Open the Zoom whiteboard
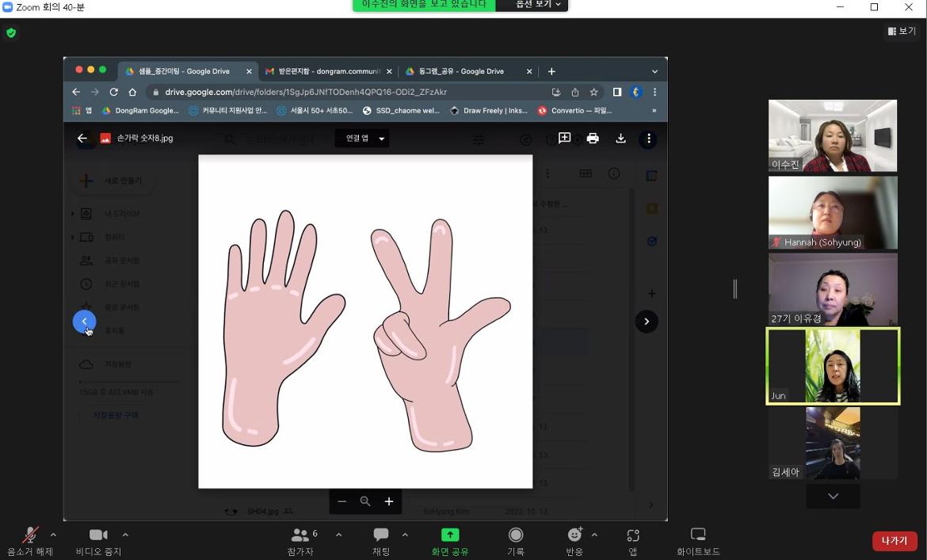927x560 pixels. coord(697,535)
